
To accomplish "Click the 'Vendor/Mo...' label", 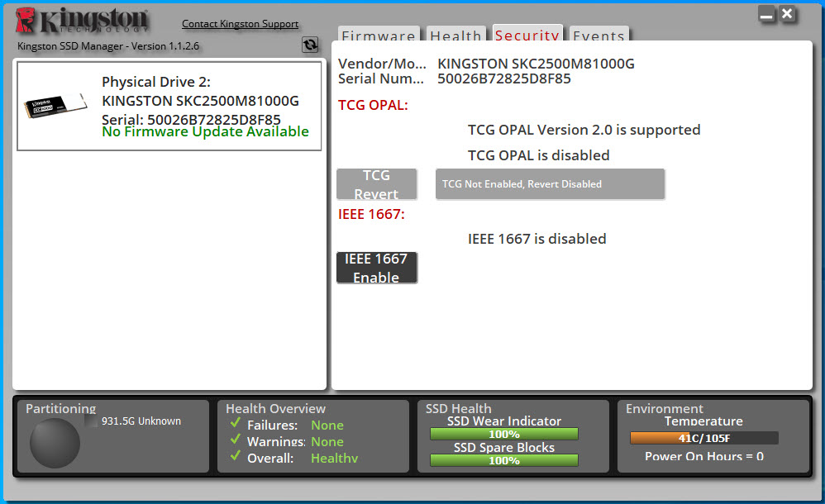I will (382, 64).
